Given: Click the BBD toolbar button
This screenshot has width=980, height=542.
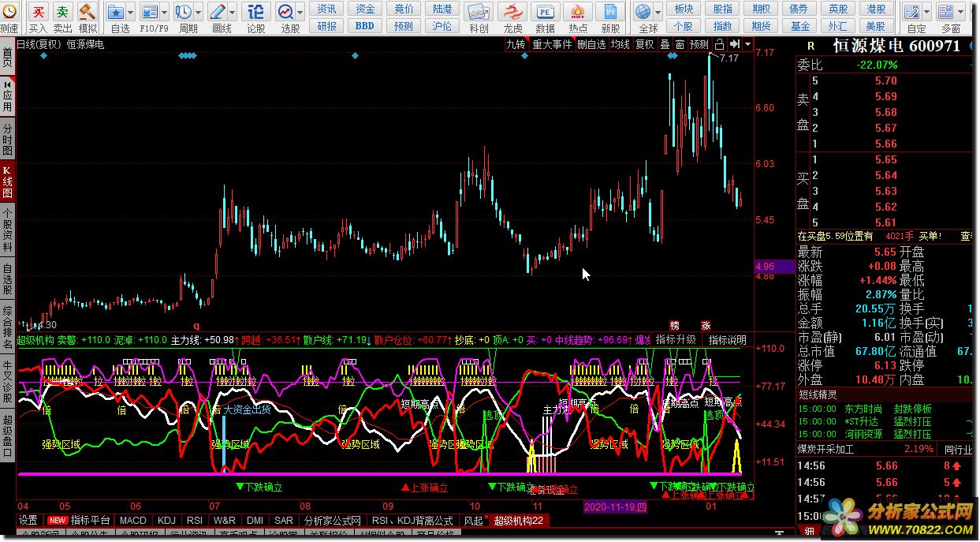Looking at the screenshot, I should (364, 26).
